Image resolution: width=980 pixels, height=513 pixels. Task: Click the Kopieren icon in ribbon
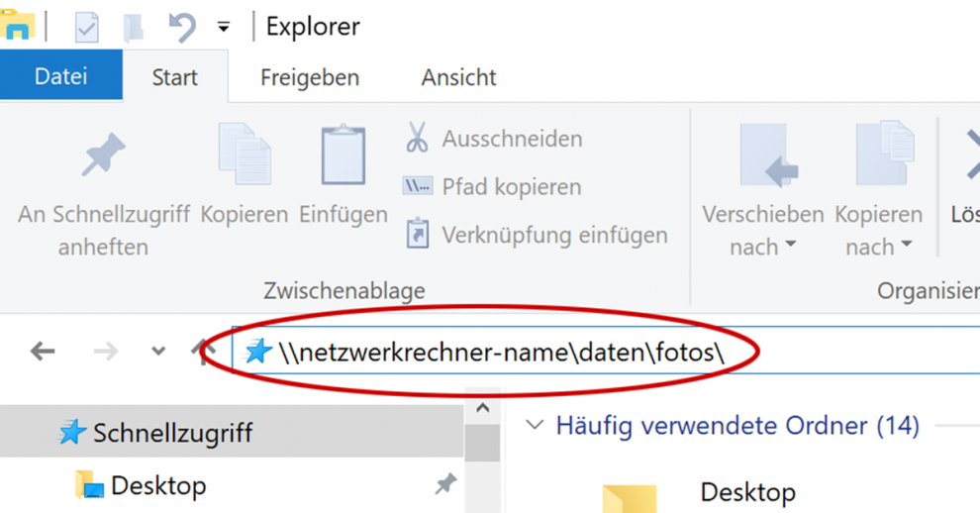tap(244, 155)
